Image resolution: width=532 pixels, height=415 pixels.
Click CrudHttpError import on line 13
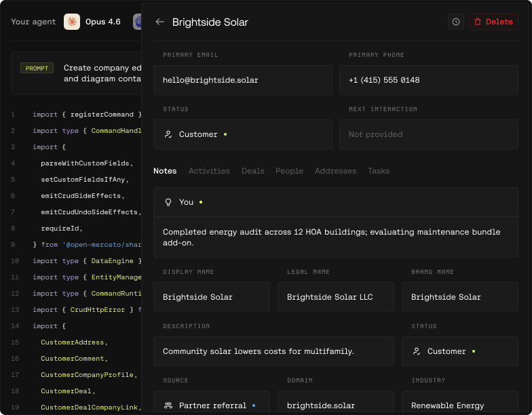(98, 310)
